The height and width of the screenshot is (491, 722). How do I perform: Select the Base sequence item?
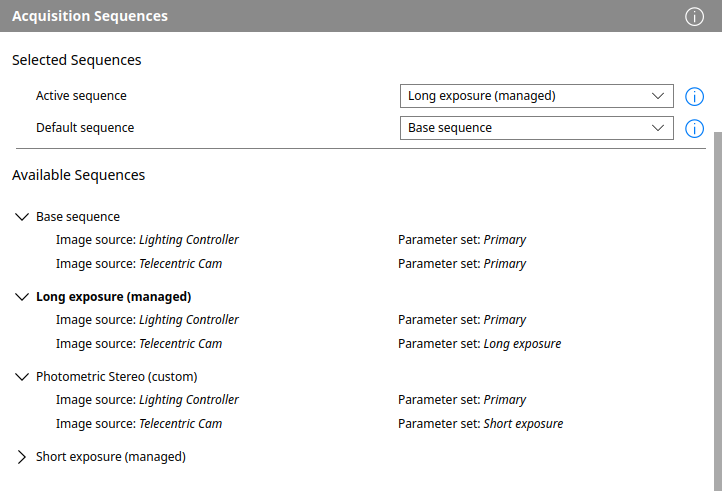pos(78,216)
